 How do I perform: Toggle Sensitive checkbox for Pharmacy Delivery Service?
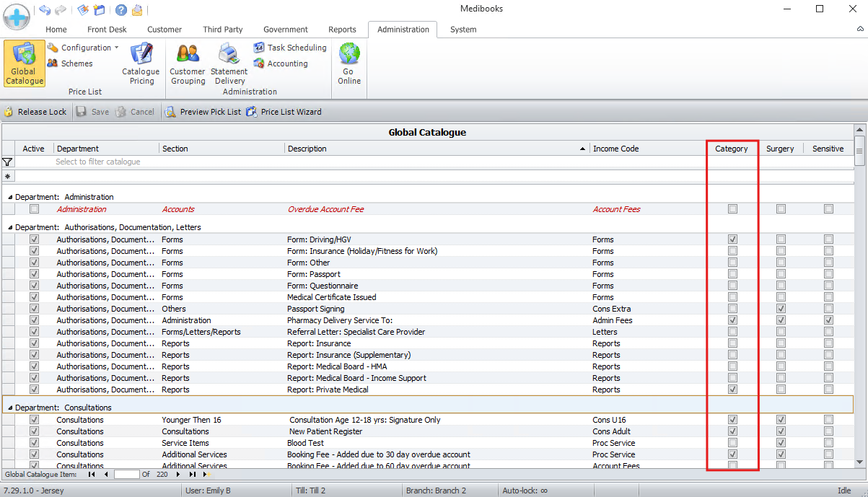pyautogui.click(x=828, y=320)
